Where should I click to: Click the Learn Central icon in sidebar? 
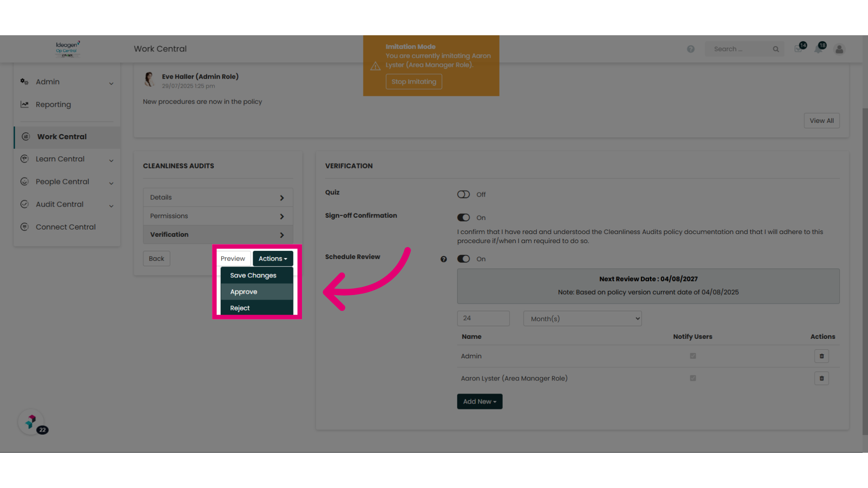point(24,159)
